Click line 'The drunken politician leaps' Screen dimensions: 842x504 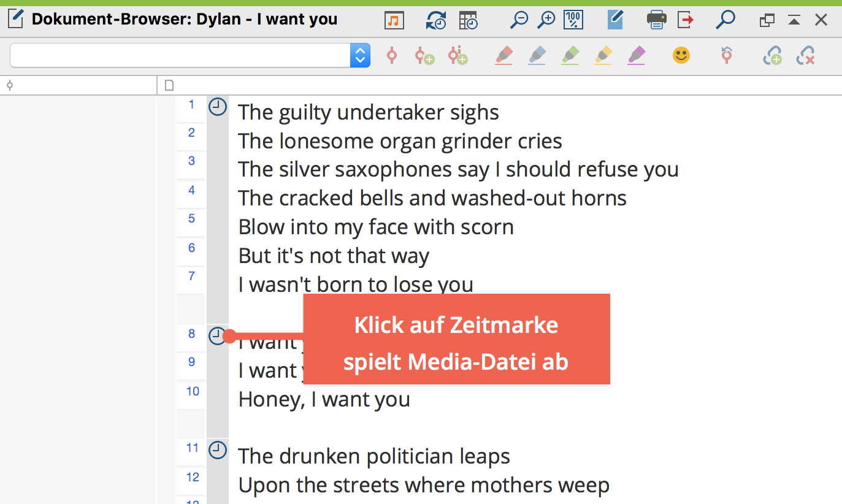tap(374, 456)
